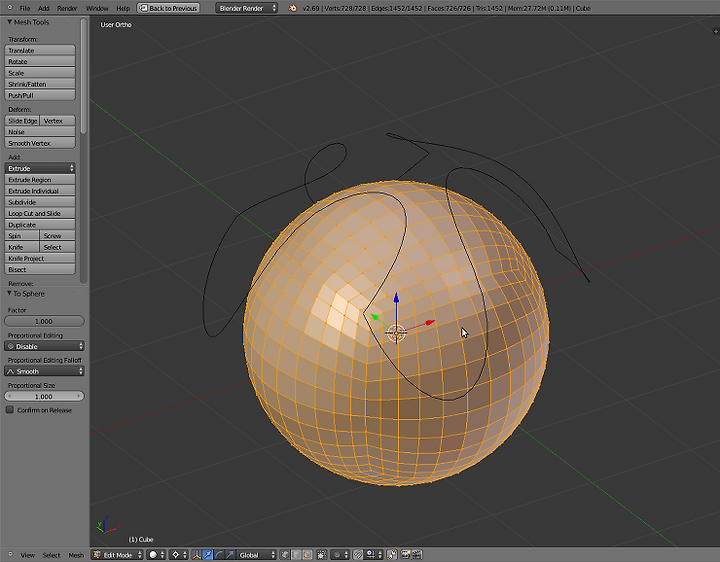This screenshot has width=720, height=562.
Task: Click the Vertex slide button
Action: 58,121
